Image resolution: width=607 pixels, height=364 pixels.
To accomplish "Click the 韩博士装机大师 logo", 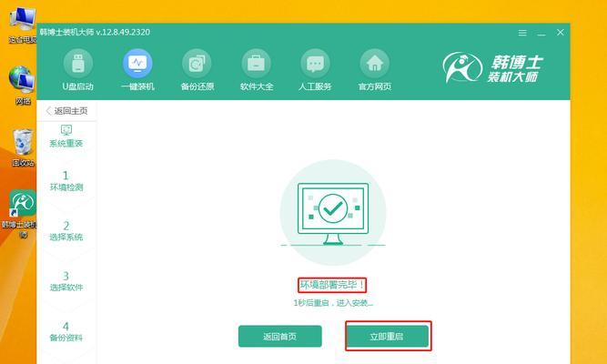I will [x=493, y=68].
